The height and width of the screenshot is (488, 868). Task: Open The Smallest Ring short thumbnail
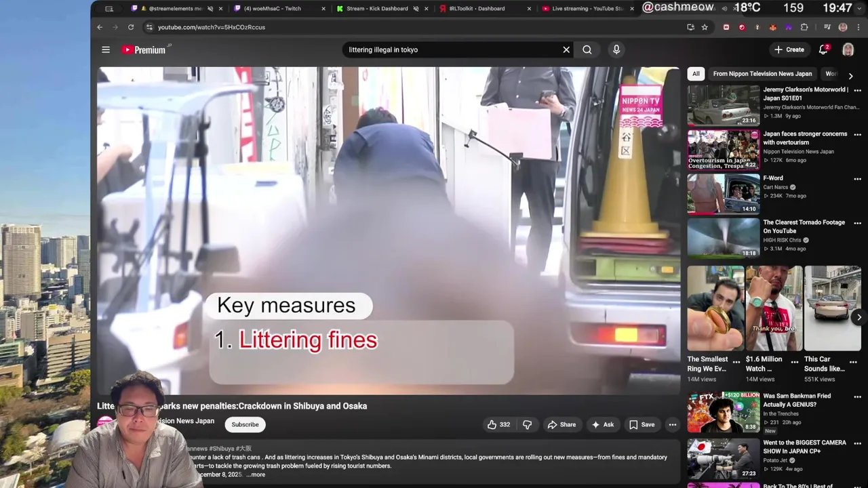715,308
